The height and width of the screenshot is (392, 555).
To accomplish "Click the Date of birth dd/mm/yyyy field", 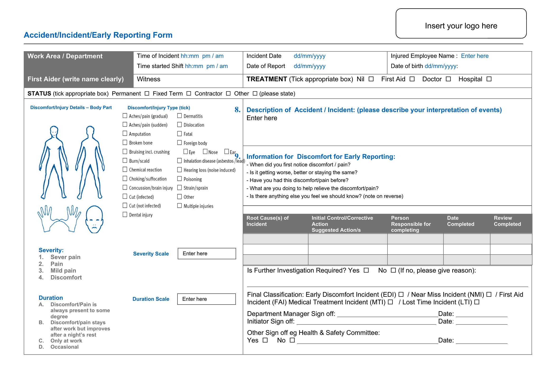I will [441, 66].
